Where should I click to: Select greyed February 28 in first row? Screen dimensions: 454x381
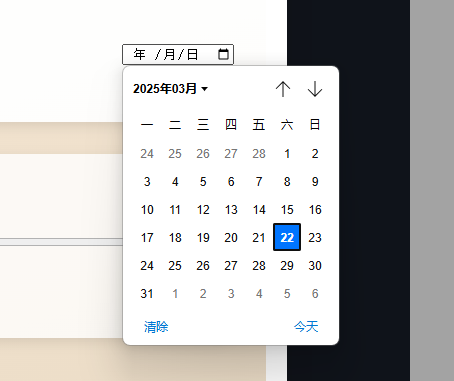259,154
